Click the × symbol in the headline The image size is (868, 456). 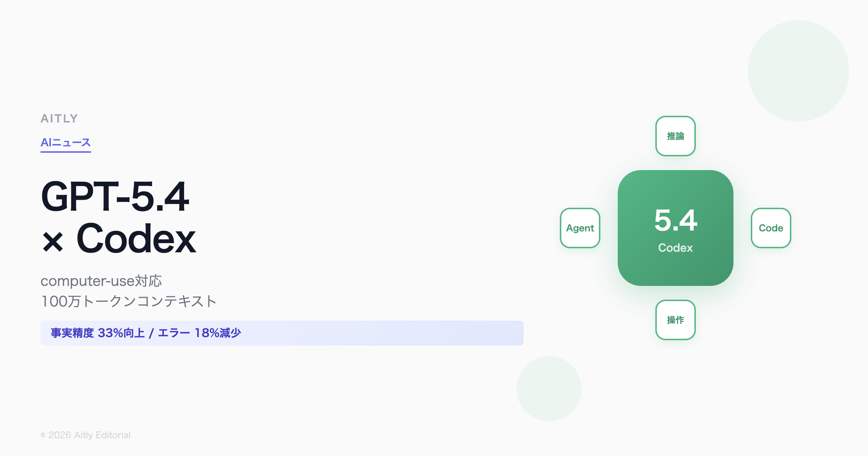(53, 242)
